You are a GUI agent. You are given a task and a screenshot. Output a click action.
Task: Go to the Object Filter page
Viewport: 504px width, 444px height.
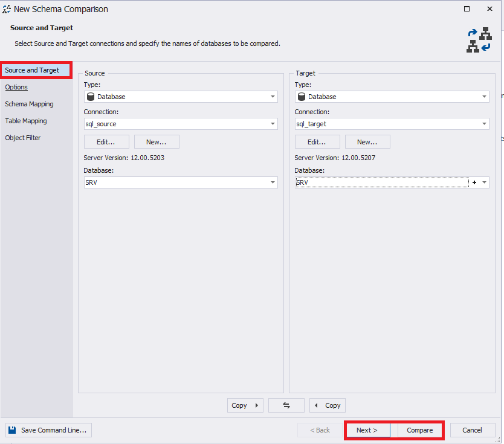pyautogui.click(x=23, y=138)
